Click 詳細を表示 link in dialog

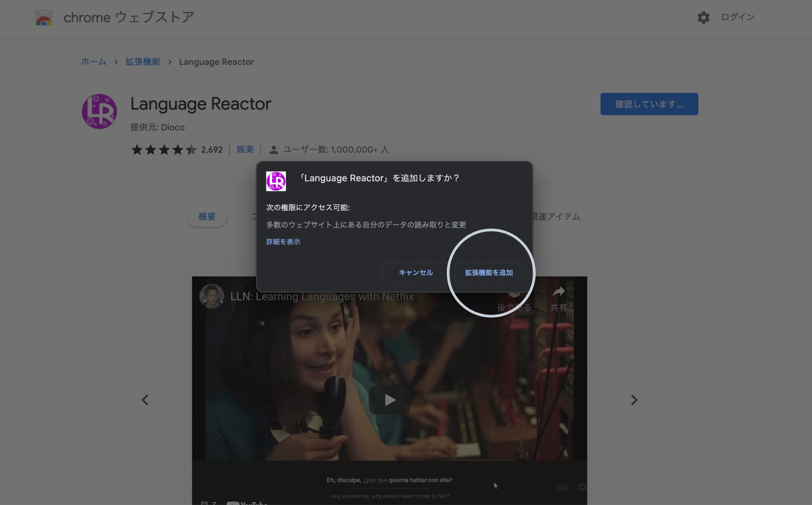click(x=283, y=242)
